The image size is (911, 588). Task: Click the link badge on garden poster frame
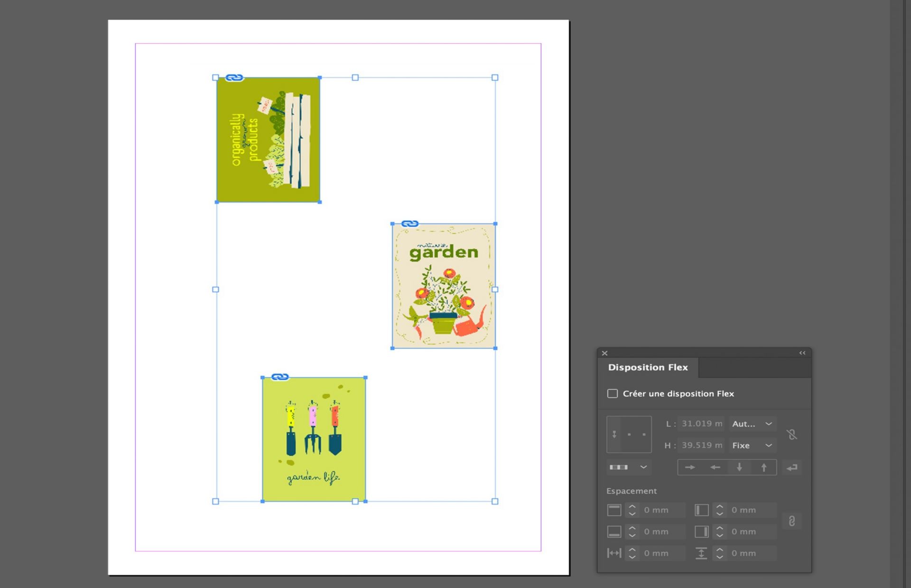tap(410, 224)
